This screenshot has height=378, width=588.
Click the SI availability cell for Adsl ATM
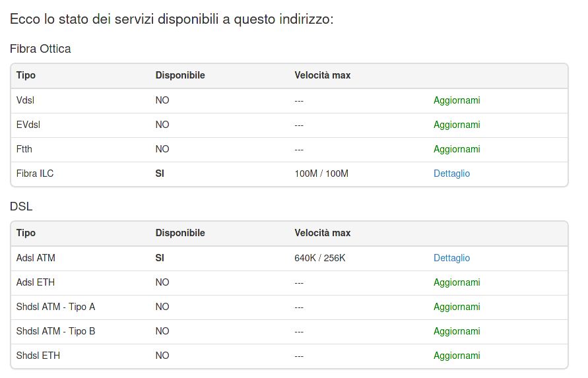(x=160, y=259)
